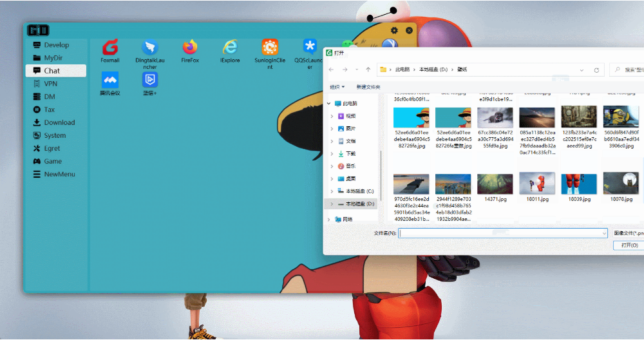644x340 pixels.
Task: Go back in the Open dialog
Action: click(x=332, y=70)
